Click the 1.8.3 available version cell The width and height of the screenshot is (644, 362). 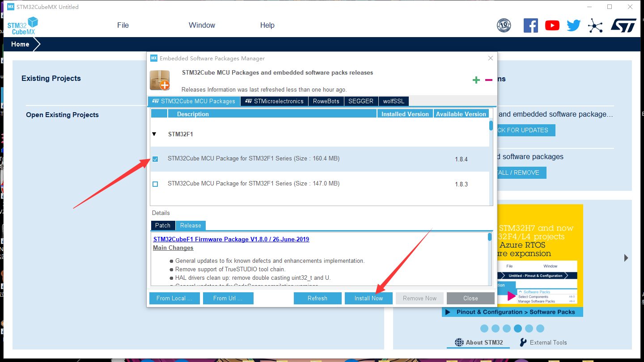click(462, 184)
